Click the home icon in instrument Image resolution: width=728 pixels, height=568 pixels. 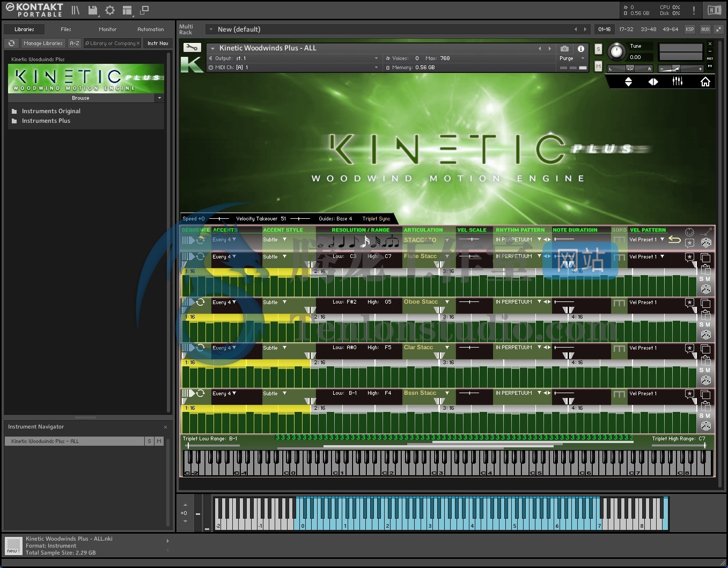click(705, 82)
